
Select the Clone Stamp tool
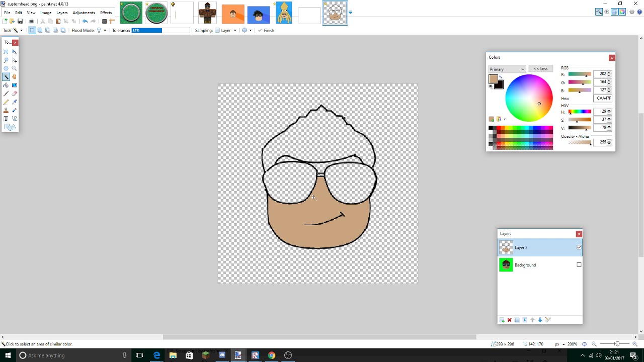pyautogui.click(x=6, y=110)
